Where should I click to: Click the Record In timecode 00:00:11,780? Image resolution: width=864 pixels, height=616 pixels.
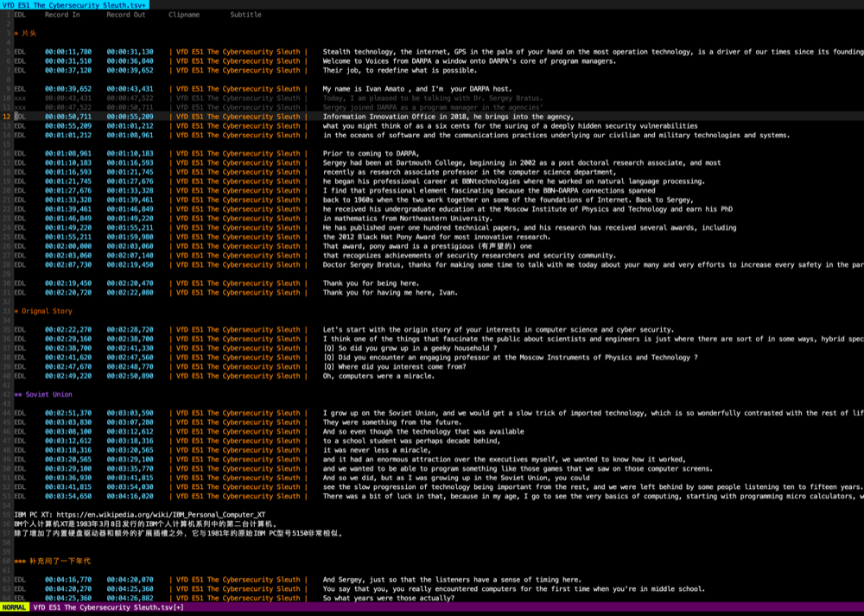pos(68,52)
